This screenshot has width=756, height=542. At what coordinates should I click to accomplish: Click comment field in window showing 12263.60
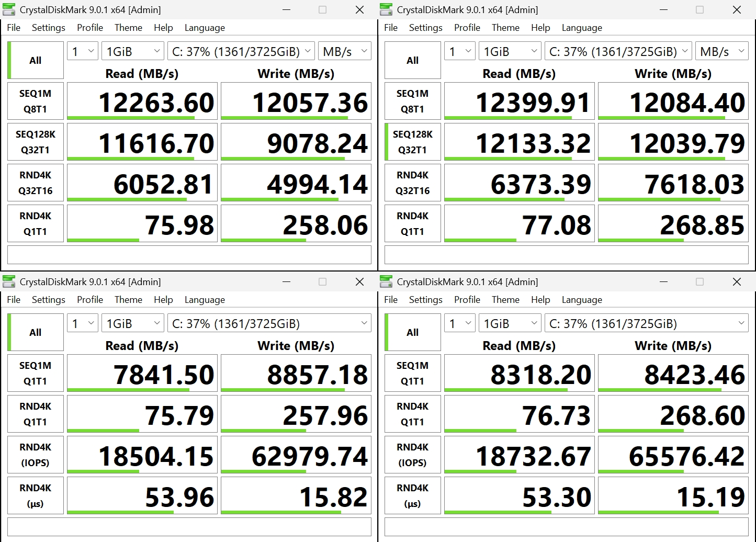tap(189, 255)
